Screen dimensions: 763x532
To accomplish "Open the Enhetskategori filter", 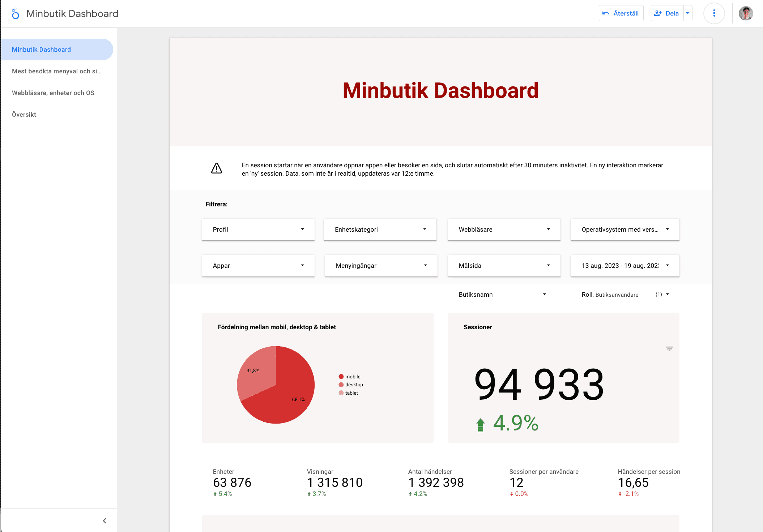I will 380,229.
